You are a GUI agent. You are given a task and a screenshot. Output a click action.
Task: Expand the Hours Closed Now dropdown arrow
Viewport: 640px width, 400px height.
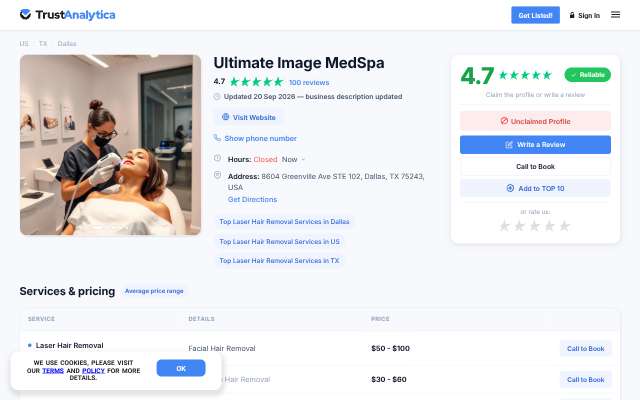(303, 160)
